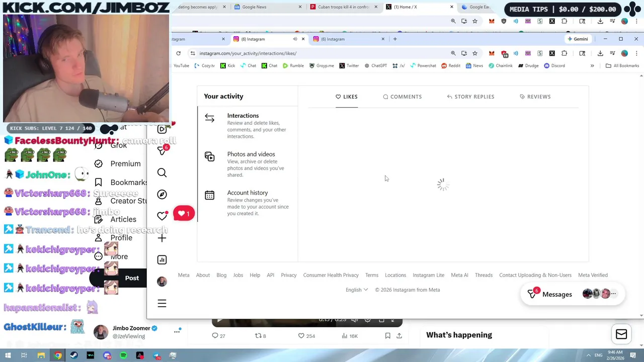The height and width of the screenshot is (362, 644).
Task: Switch to STORY REPLIES tab
Action: (x=470, y=97)
